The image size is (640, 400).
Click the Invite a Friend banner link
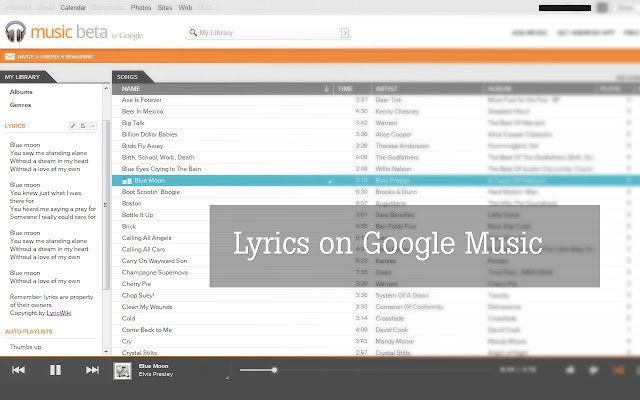point(55,57)
